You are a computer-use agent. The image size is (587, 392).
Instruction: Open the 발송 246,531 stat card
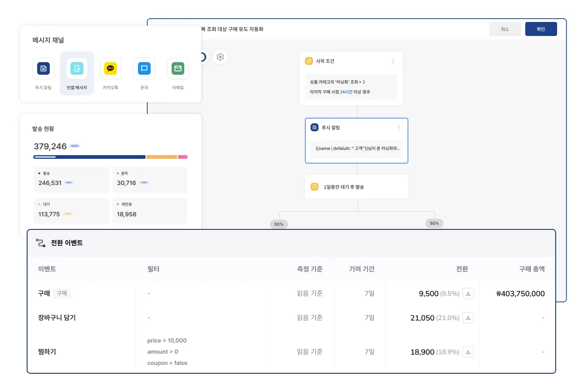click(71, 180)
